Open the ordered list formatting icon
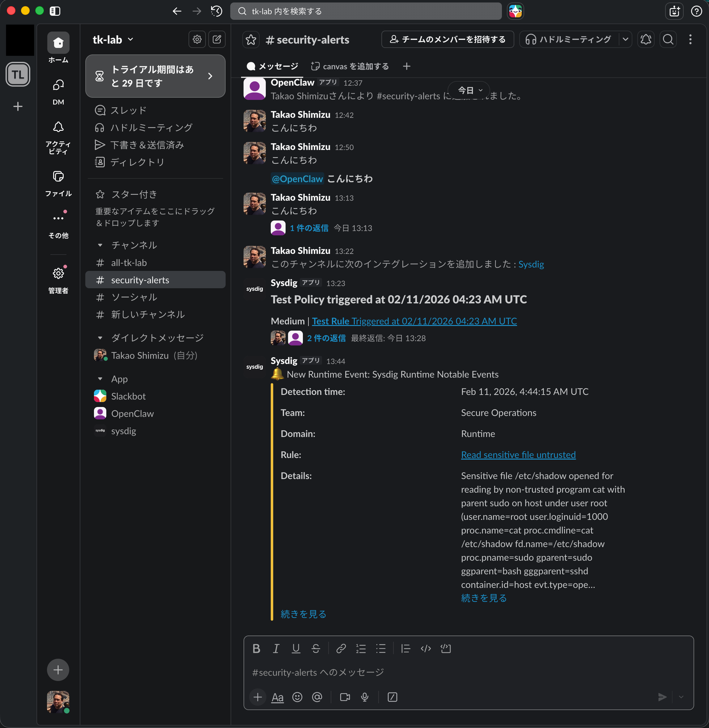Image resolution: width=709 pixels, height=728 pixels. pos(361,648)
